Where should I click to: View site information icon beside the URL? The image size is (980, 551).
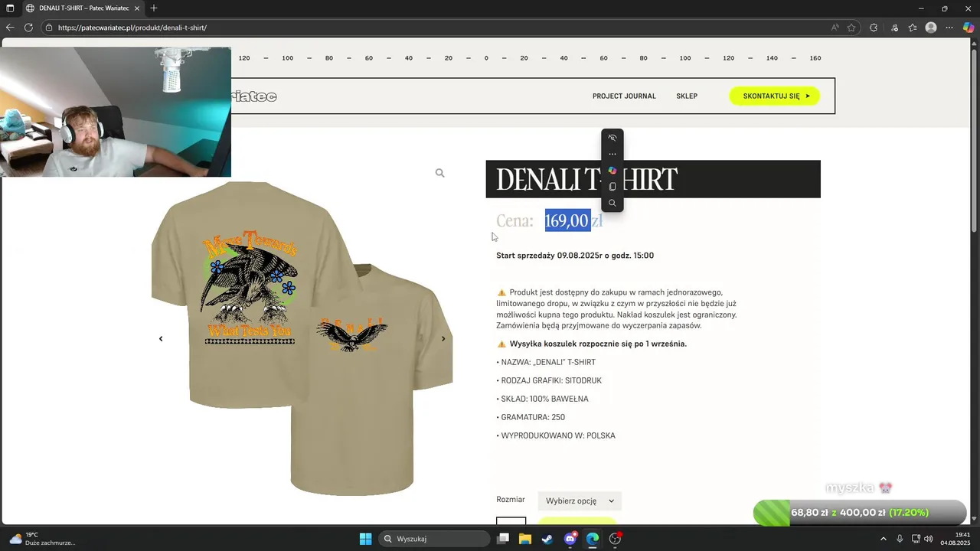(49, 28)
